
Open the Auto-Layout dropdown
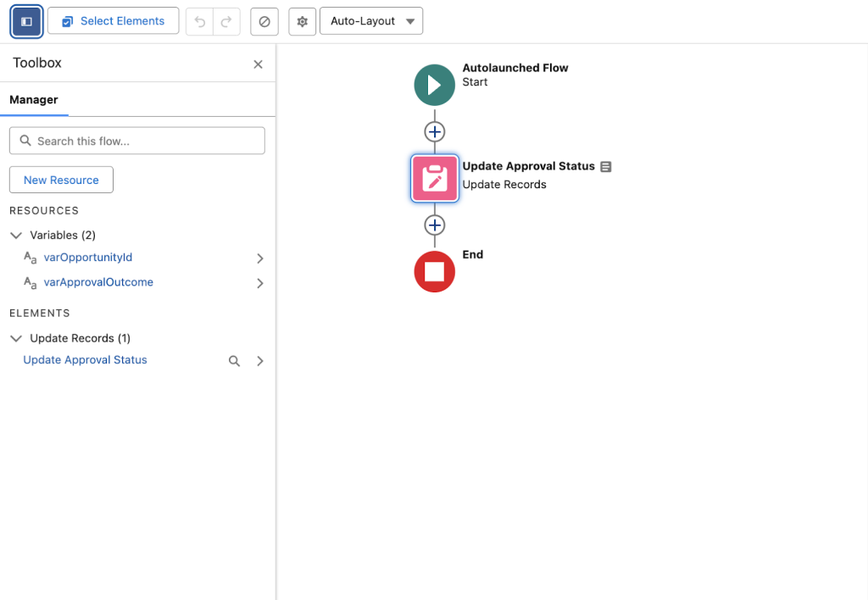pyautogui.click(x=371, y=21)
